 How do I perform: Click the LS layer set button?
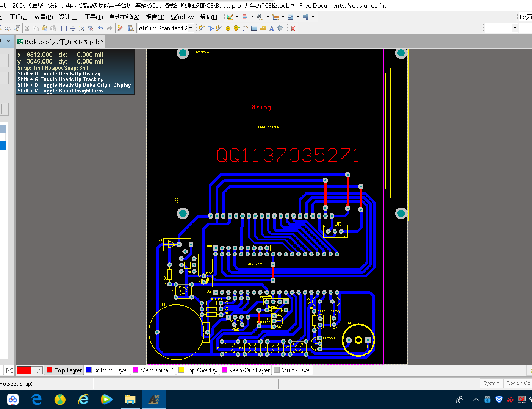coord(37,371)
